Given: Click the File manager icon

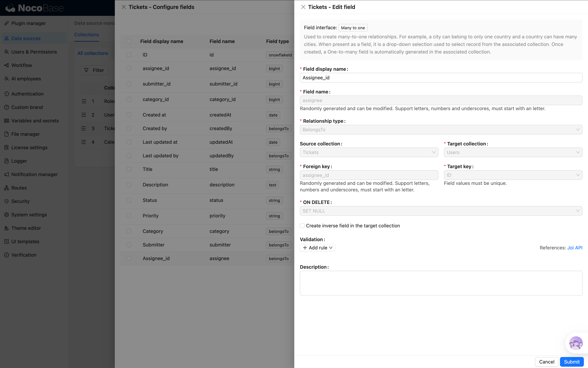Looking at the screenshot, I should click(x=7, y=134).
